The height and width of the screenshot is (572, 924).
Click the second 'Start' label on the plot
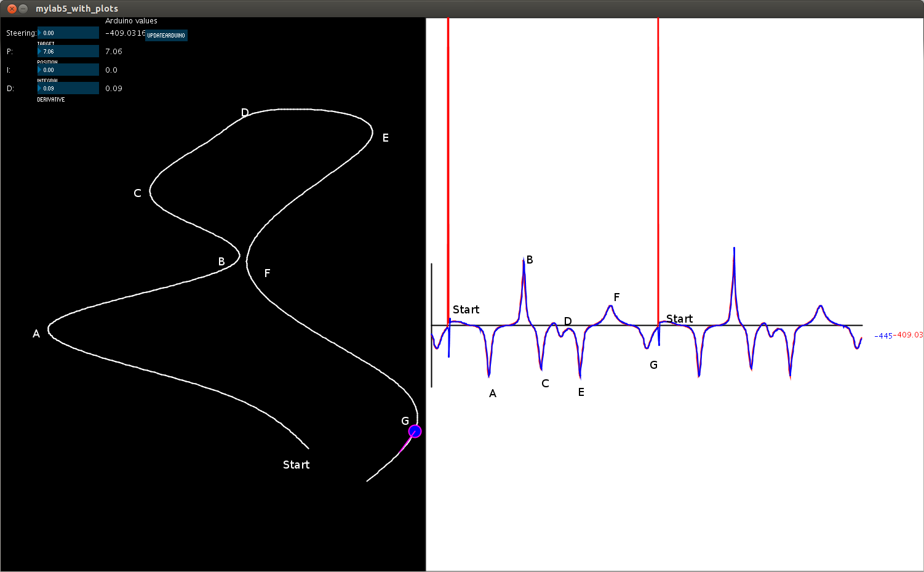(x=679, y=319)
